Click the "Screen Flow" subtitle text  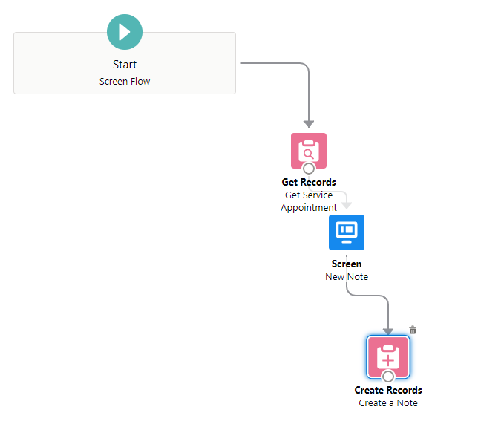pyautogui.click(x=125, y=81)
